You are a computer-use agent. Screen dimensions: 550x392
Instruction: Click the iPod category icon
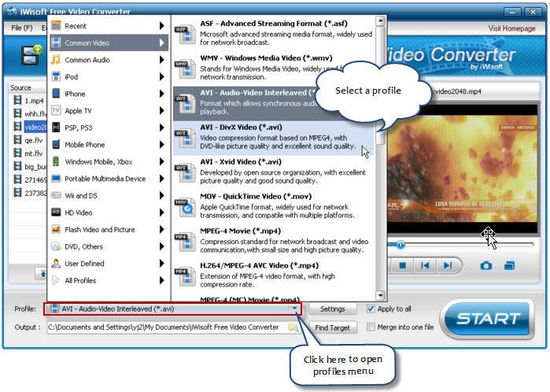click(56, 76)
